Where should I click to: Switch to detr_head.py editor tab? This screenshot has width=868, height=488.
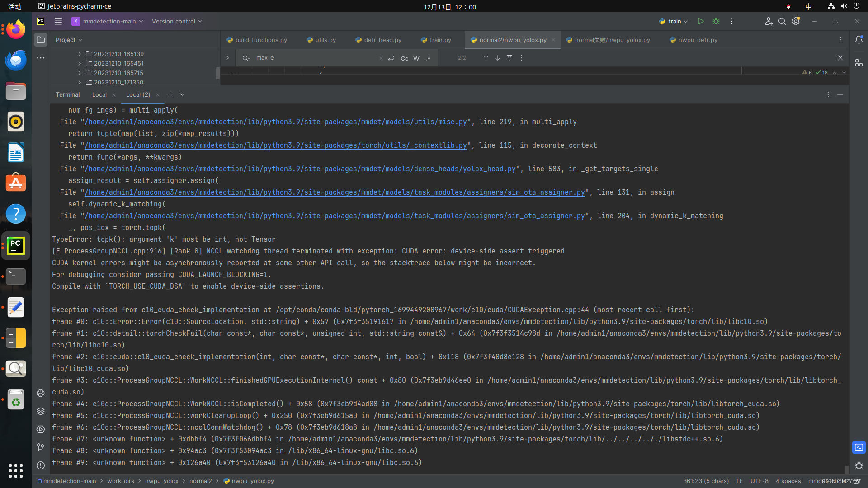(x=379, y=40)
